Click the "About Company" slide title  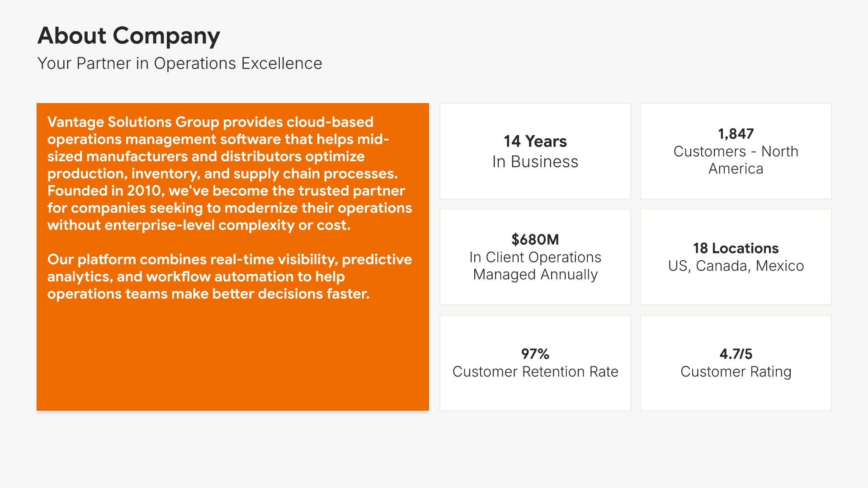point(129,36)
